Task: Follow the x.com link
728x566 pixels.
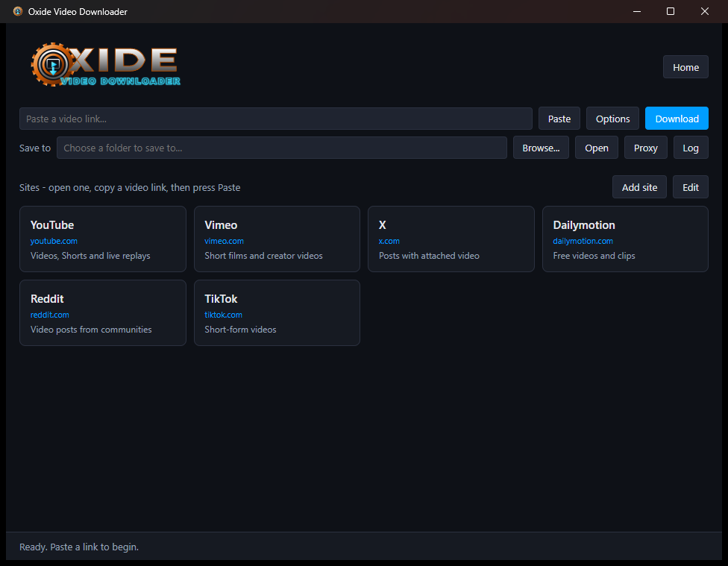Action: [389, 241]
